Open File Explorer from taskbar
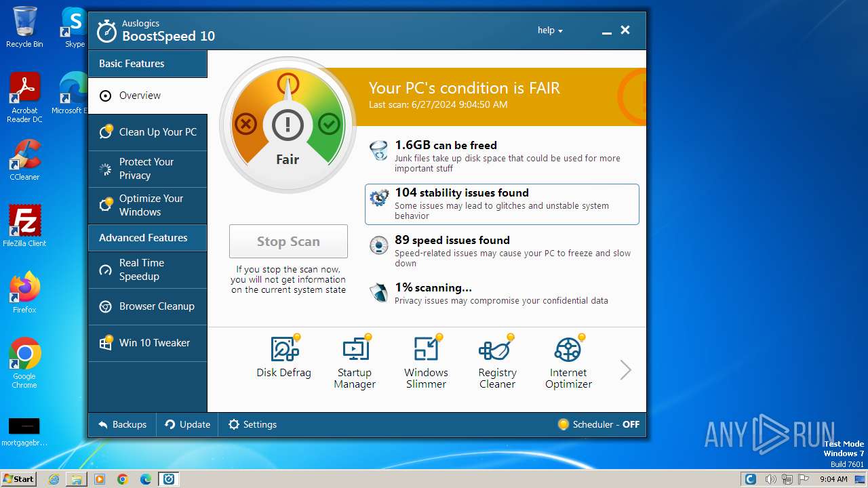The image size is (868, 488). coord(77,479)
